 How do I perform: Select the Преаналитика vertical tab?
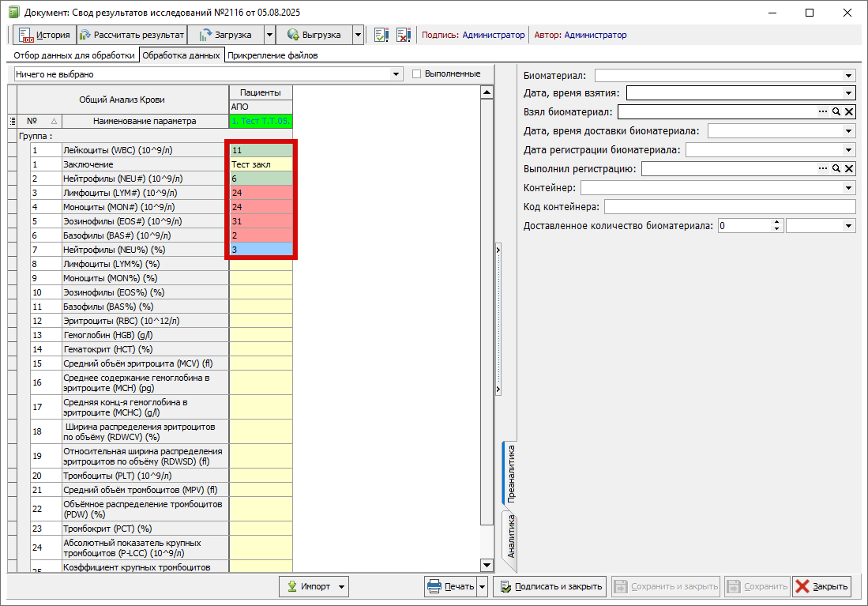tap(510, 473)
